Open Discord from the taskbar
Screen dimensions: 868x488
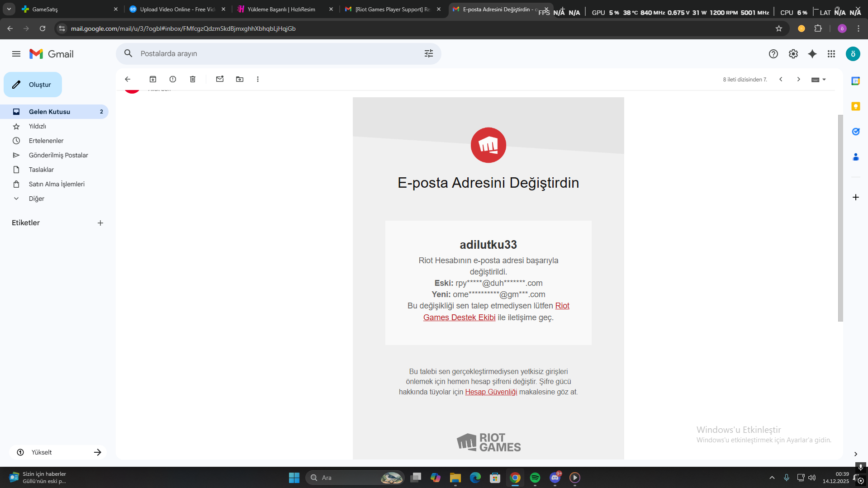[x=555, y=478]
